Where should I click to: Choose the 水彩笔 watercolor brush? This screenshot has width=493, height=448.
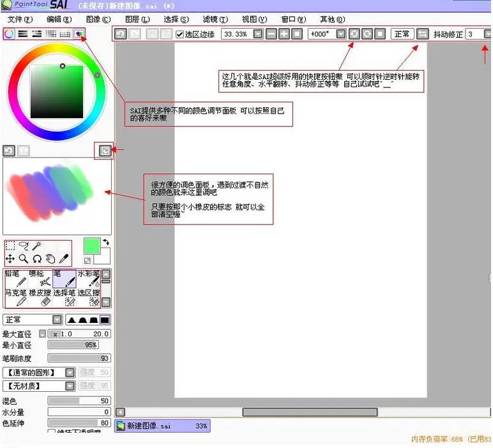(89, 279)
